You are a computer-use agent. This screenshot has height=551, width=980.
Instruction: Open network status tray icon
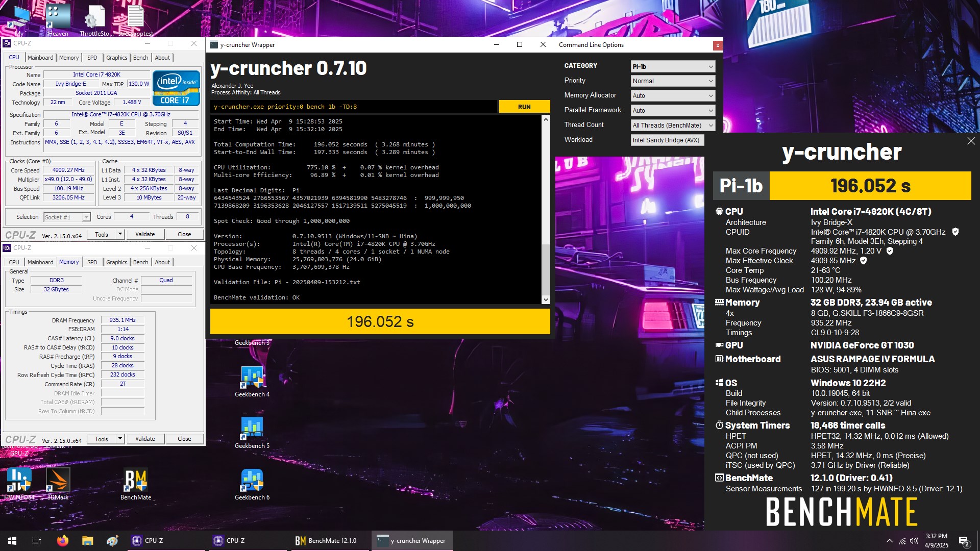(902, 541)
